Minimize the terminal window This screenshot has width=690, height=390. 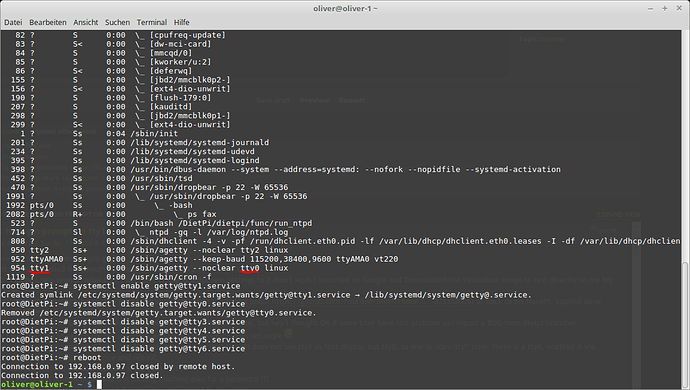[x=650, y=8]
